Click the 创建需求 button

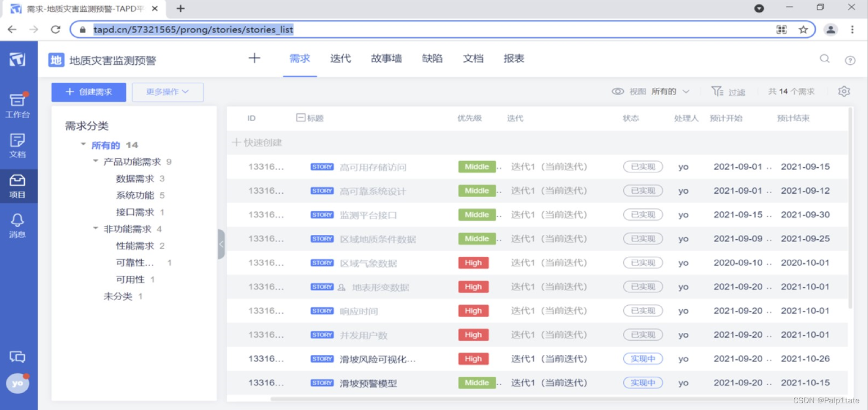(x=89, y=92)
